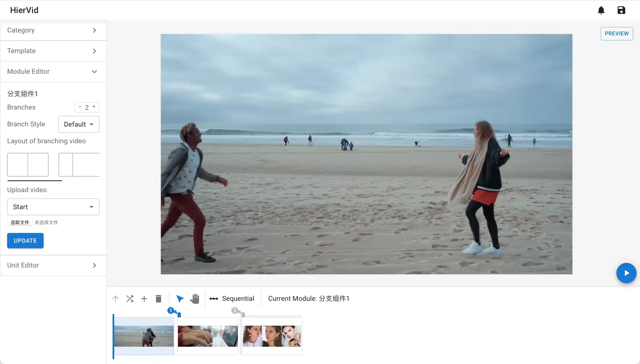Click the shuffle icon in timeline toolbar
This screenshot has width=640, height=364.
(x=130, y=299)
